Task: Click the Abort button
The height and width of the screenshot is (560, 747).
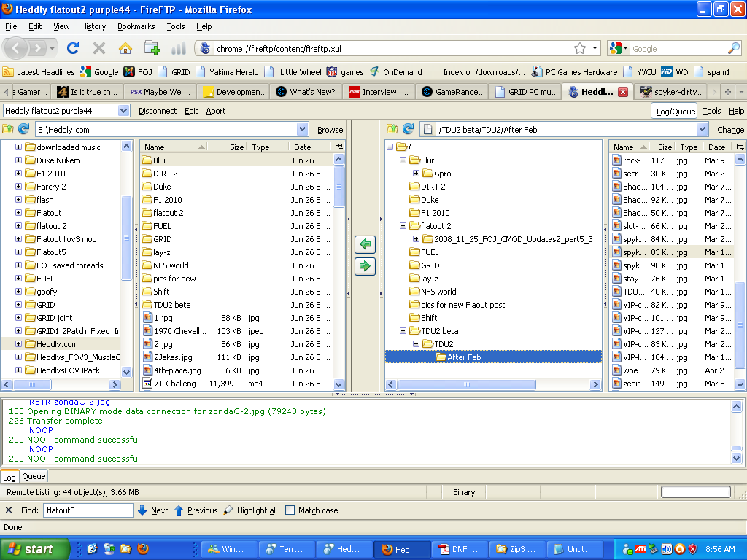Action: point(216,111)
